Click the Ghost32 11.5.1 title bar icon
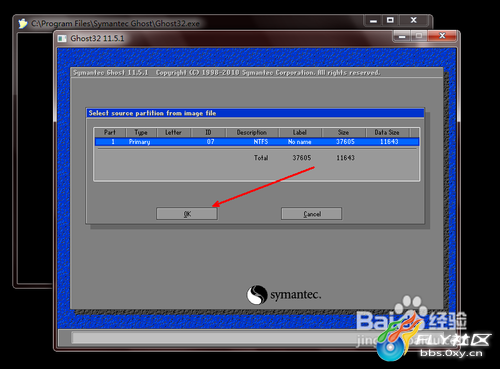Image resolution: width=500 pixels, height=369 pixels. point(62,39)
